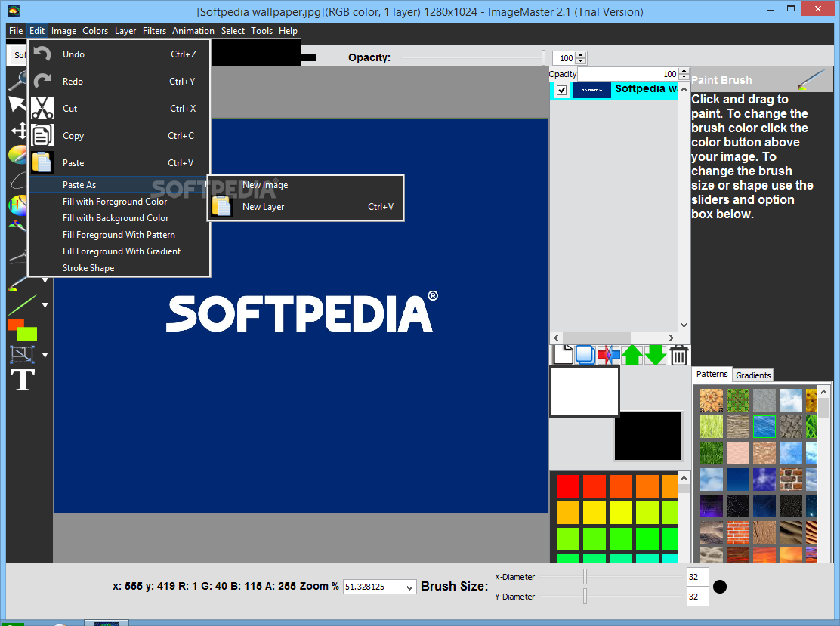Click the white foreground color box
This screenshot has width=840, height=626.
tap(585, 391)
